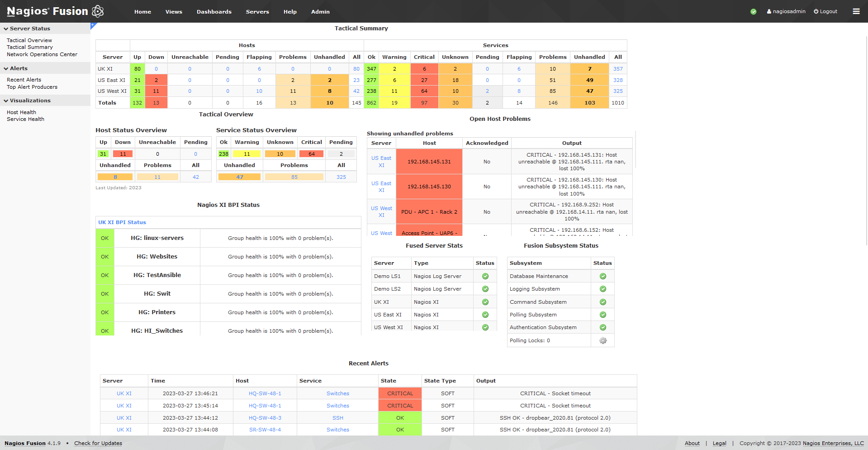Open the Admin menu
The image size is (868, 450).
pyautogui.click(x=320, y=11)
